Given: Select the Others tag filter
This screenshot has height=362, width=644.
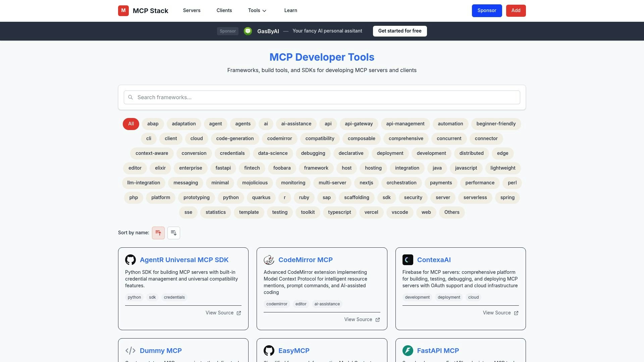Looking at the screenshot, I should 452,213.
